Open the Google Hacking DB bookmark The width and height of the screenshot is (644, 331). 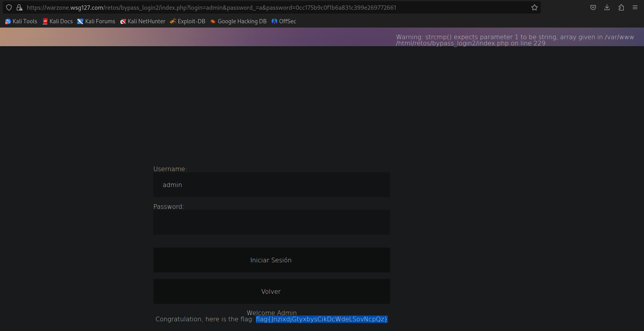click(x=238, y=21)
